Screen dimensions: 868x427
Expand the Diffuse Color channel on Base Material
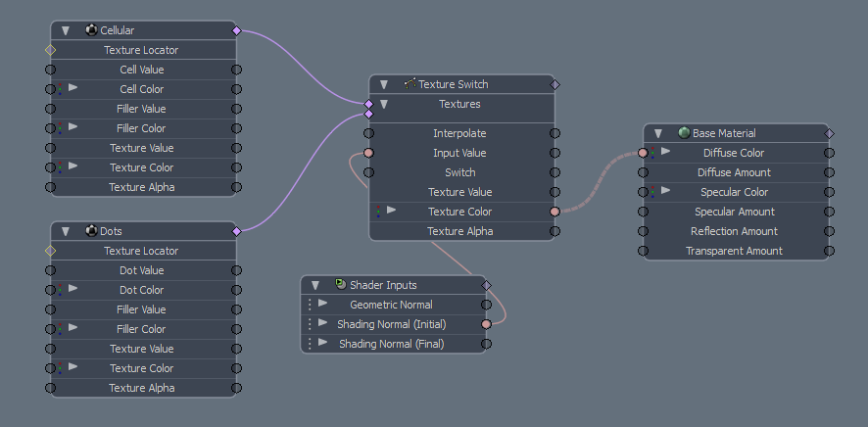pos(665,153)
